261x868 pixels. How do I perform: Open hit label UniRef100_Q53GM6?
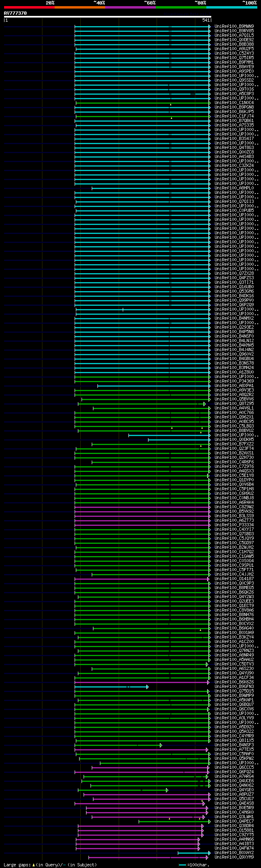click(234, 292)
